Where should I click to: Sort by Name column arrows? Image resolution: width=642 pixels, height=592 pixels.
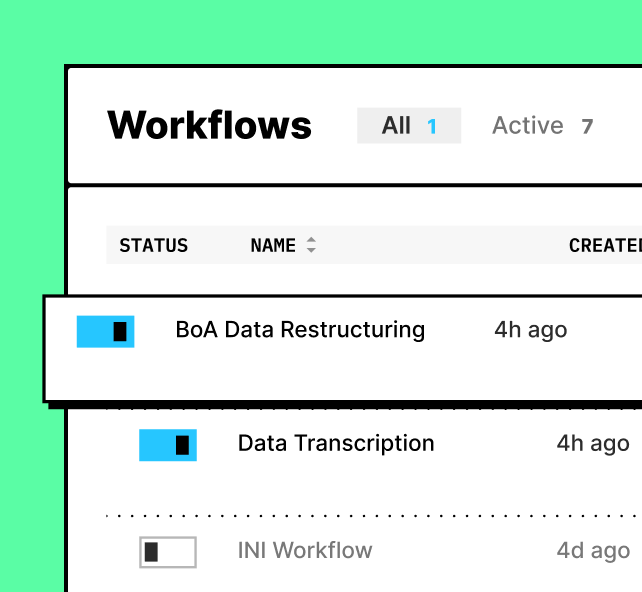pos(311,245)
